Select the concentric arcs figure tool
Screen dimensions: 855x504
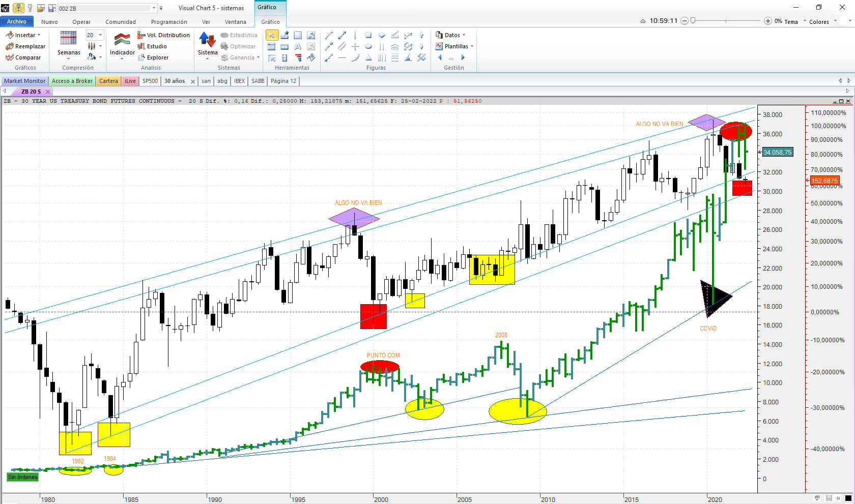pyautogui.click(x=395, y=46)
